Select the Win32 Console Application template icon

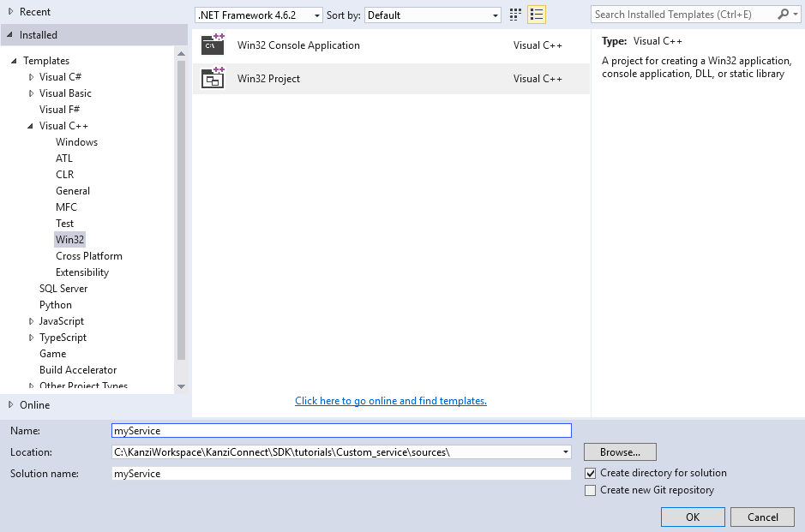click(213, 44)
